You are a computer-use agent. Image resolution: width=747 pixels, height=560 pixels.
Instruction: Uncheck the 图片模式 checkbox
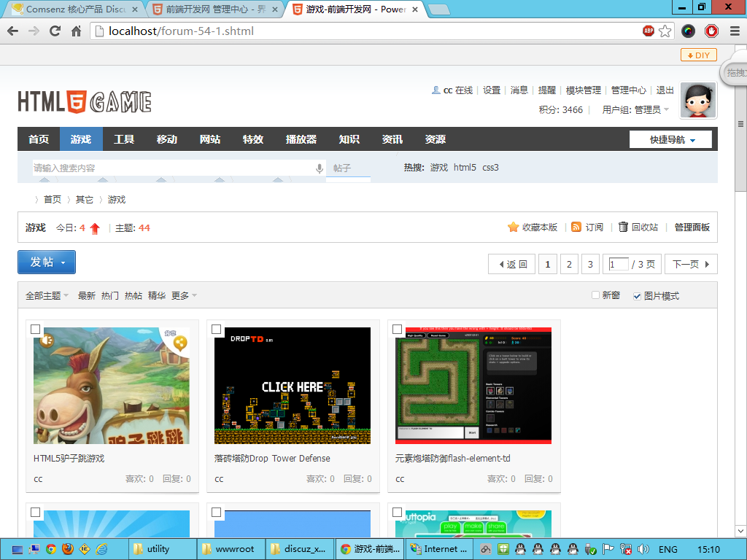pyautogui.click(x=637, y=296)
